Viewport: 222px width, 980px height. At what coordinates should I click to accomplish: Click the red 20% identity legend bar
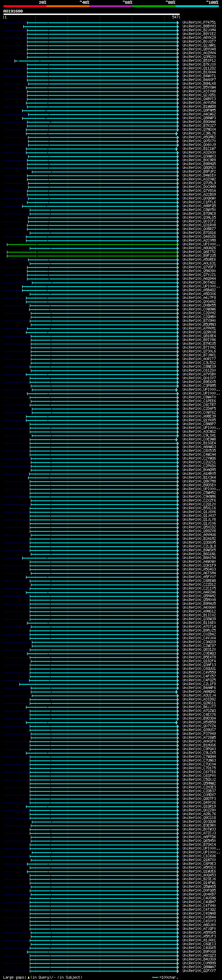(25, 6)
